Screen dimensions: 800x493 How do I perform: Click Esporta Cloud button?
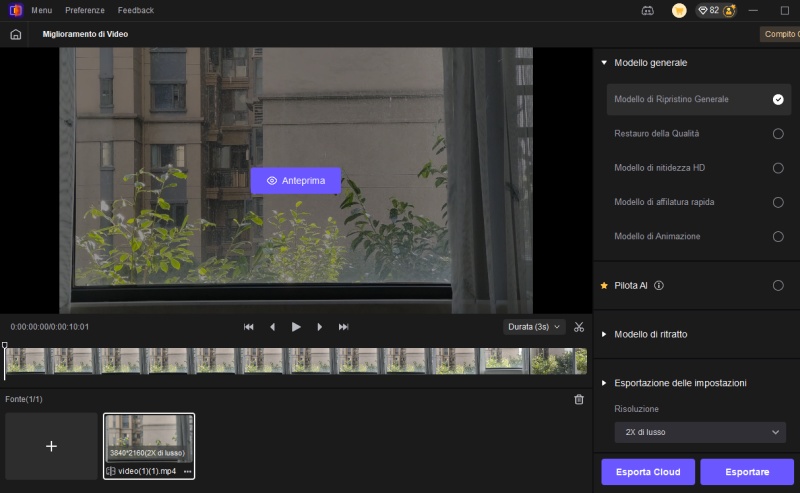[x=648, y=472]
